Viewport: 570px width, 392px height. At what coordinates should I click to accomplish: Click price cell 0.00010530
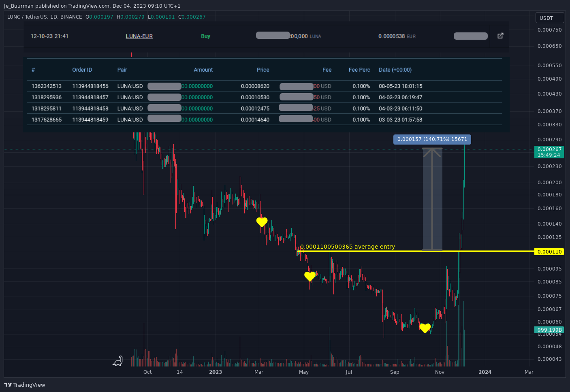[x=255, y=97]
